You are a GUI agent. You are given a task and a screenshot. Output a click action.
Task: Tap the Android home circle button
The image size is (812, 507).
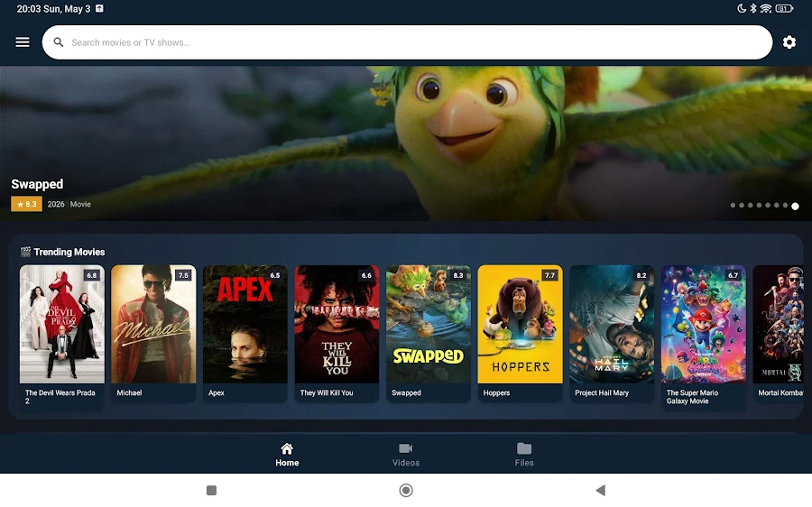(406, 490)
